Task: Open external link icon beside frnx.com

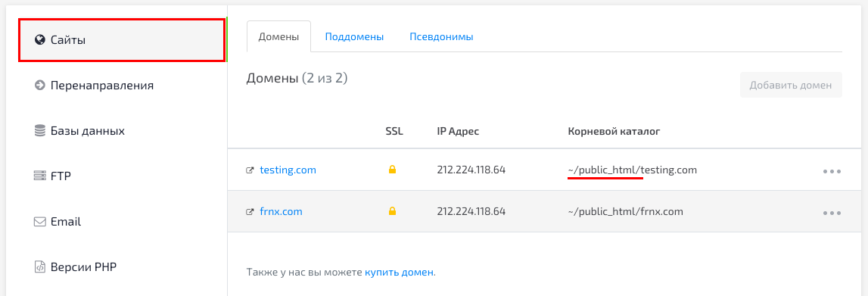Action: 250,212
